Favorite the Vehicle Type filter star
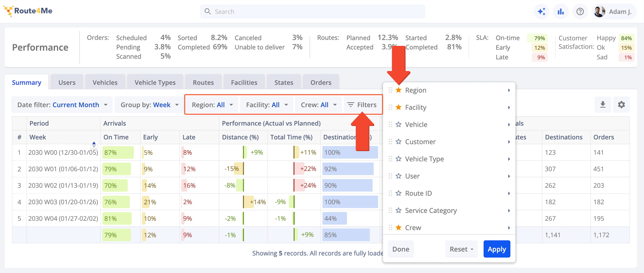The image size is (644, 273). tap(398, 159)
